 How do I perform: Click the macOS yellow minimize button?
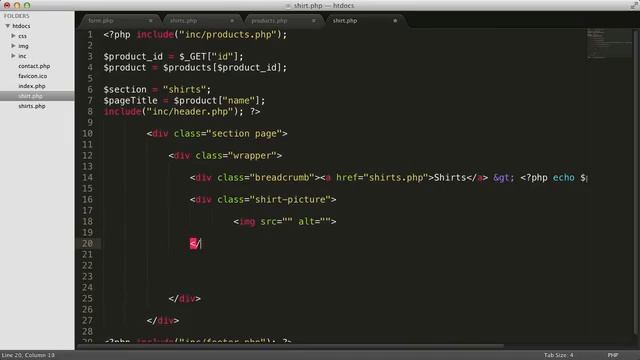click(x=17, y=6)
